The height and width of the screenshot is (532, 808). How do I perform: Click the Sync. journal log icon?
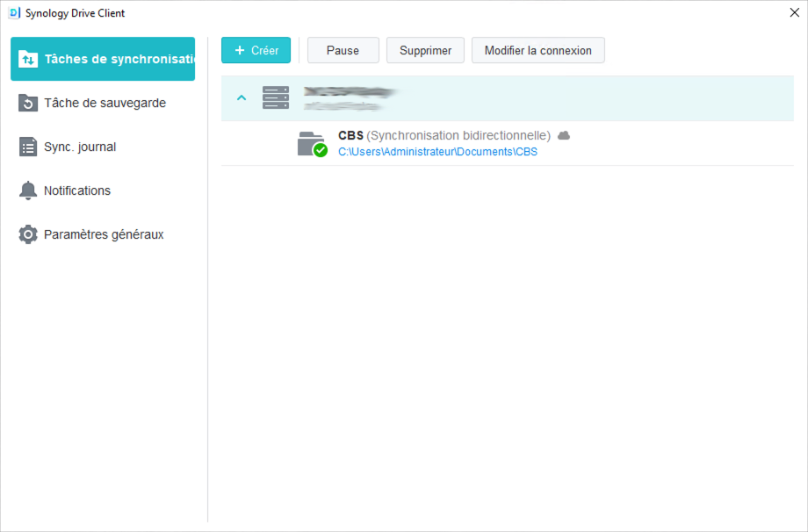click(27, 147)
